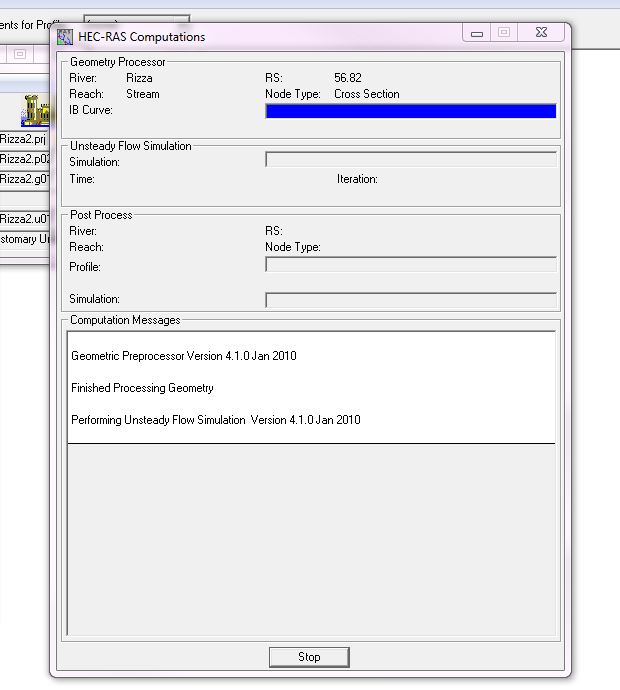Click the Post Process Simulation progress bar
Image resolution: width=620 pixels, height=690 pixels.
click(410, 300)
